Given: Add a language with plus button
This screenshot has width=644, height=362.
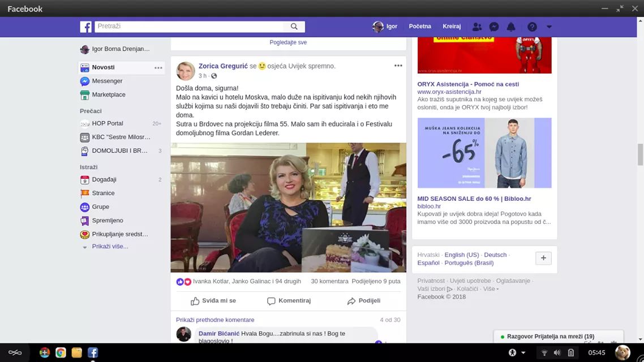Looking at the screenshot, I should pos(543,258).
